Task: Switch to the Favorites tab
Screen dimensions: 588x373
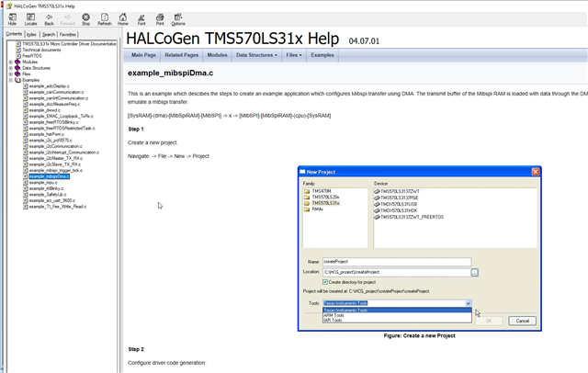Action: 67,35
